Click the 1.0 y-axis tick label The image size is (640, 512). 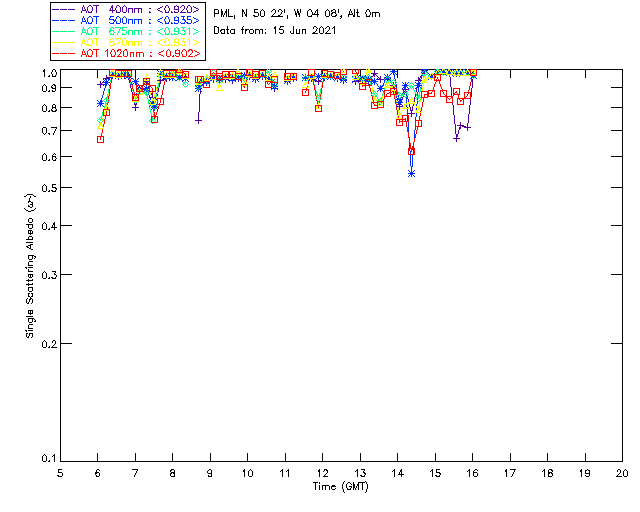(49, 73)
